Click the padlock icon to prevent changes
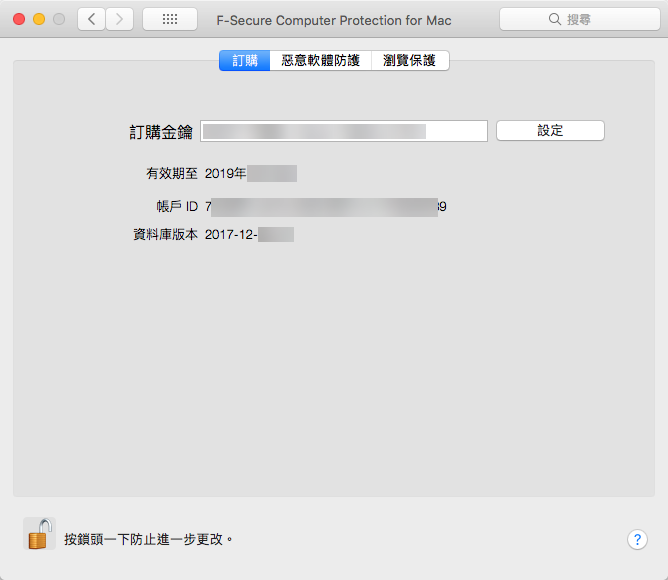Screen dimensions: 668x580 pyautogui.click(x=39, y=534)
